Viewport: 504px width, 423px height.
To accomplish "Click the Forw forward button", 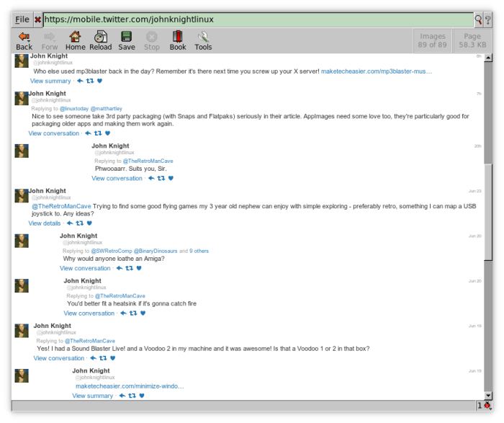I will tap(50, 41).
